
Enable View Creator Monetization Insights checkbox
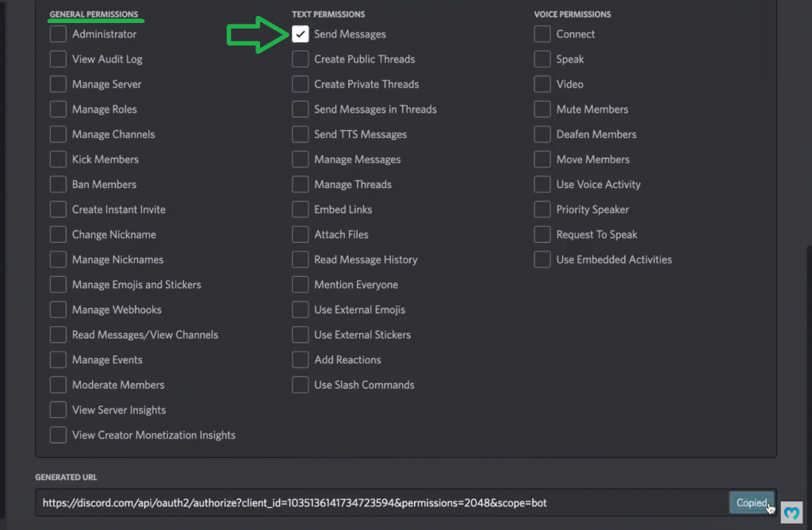click(x=58, y=436)
